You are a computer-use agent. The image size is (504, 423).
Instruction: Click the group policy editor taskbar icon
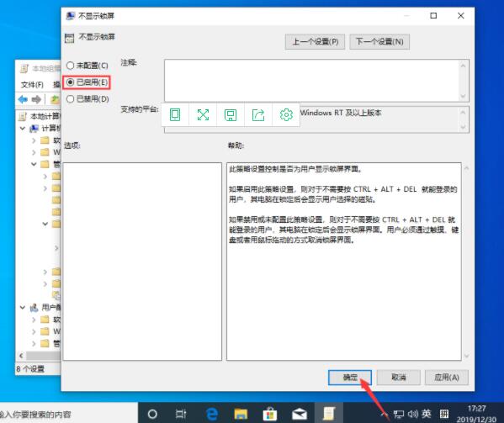point(329,414)
